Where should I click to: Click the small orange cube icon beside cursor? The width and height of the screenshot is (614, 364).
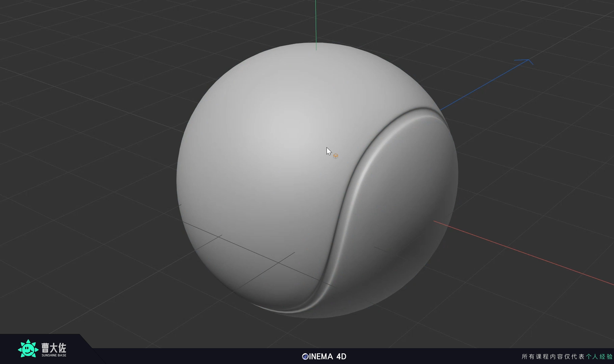click(336, 156)
